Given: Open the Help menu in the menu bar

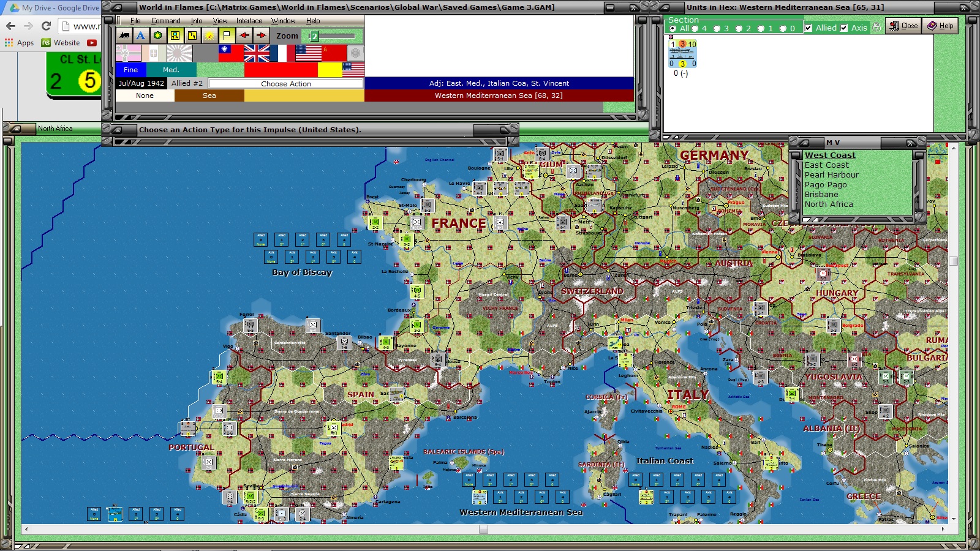Looking at the screenshot, I should coord(313,21).
